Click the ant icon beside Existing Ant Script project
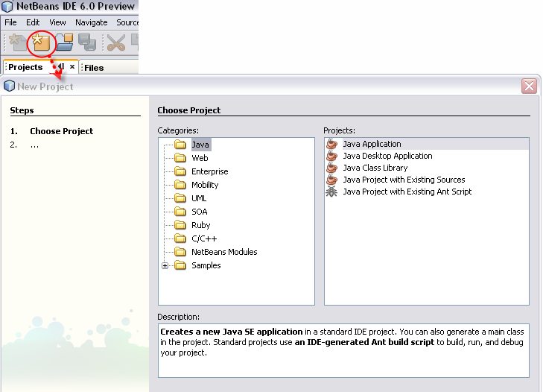This screenshot has height=392, width=543. [x=331, y=192]
